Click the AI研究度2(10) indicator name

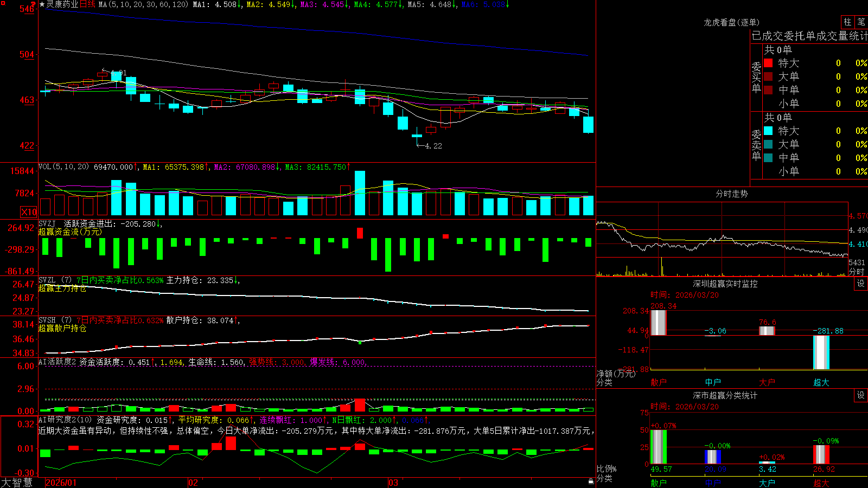coord(65,420)
